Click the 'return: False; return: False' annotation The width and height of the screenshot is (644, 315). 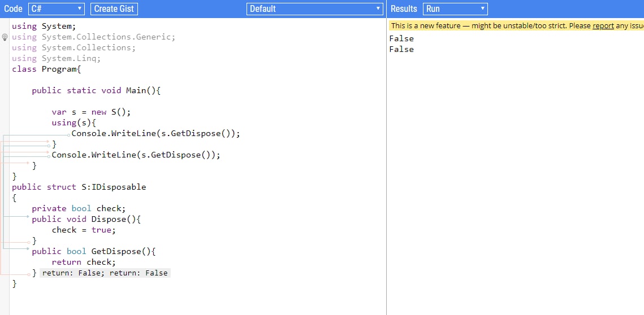click(x=105, y=273)
